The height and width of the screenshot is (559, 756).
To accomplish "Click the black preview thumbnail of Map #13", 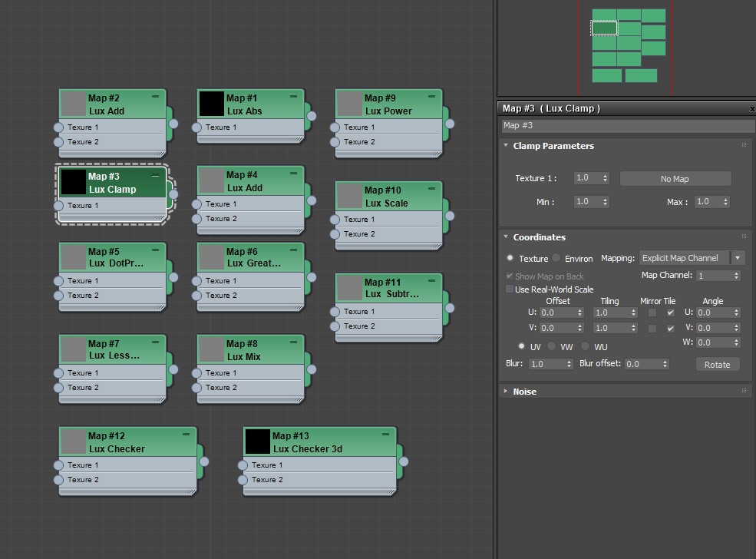I will 258,442.
